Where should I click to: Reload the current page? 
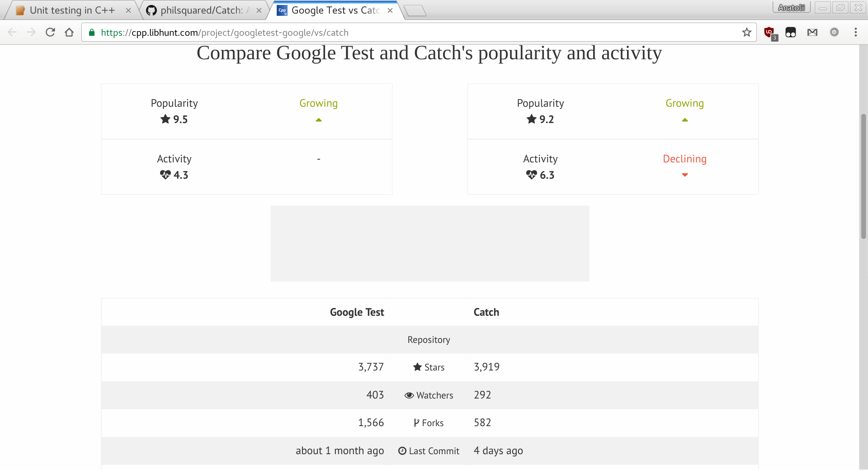pos(50,32)
